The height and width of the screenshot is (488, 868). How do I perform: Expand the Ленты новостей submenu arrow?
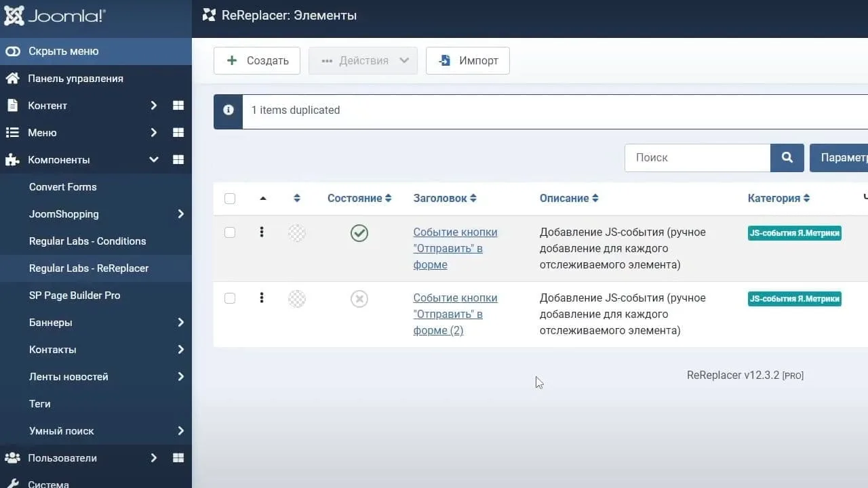[181, 377]
